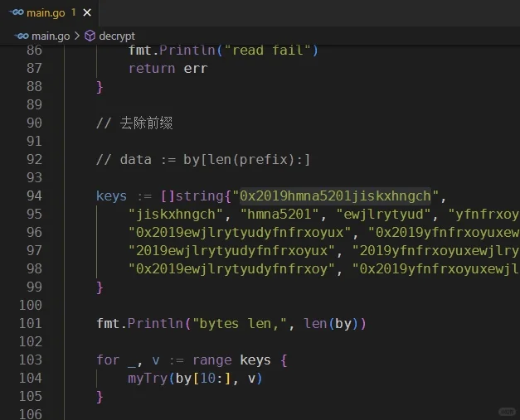Image resolution: width=520 pixels, height=420 pixels.
Task: Click the "jiskxhngch" string on line 95
Action: (x=176, y=215)
